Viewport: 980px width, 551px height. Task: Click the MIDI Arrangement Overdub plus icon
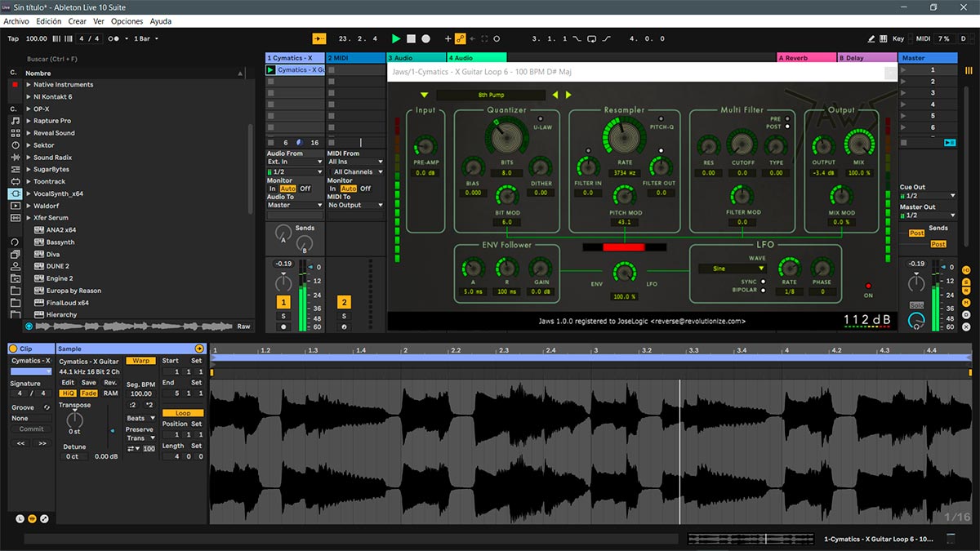[448, 38]
